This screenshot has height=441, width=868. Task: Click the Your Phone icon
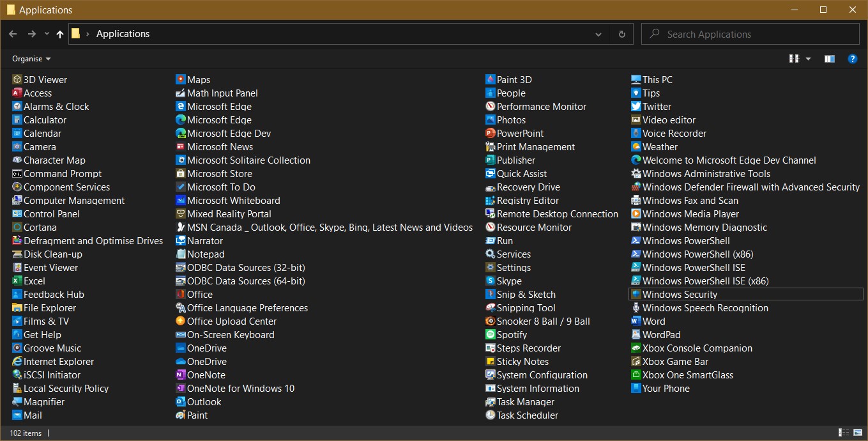click(636, 389)
